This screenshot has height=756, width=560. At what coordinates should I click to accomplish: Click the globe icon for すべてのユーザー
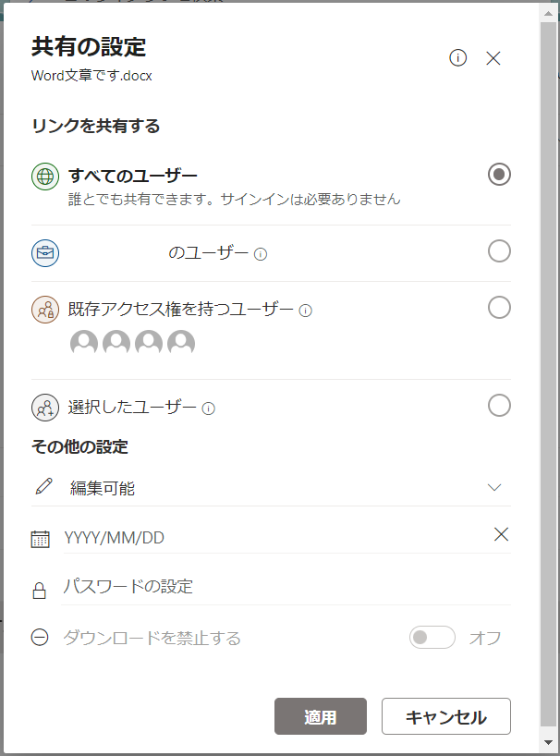coord(45,177)
